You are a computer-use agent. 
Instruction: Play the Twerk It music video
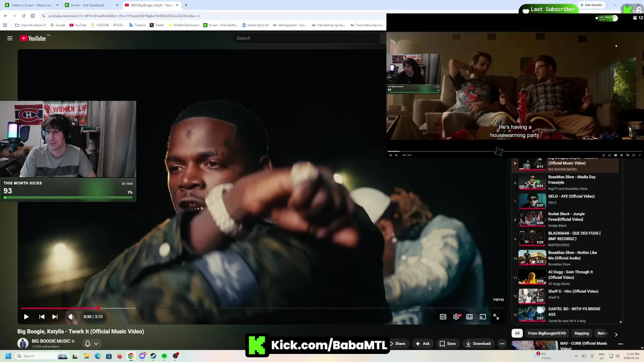(x=26, y=317)
